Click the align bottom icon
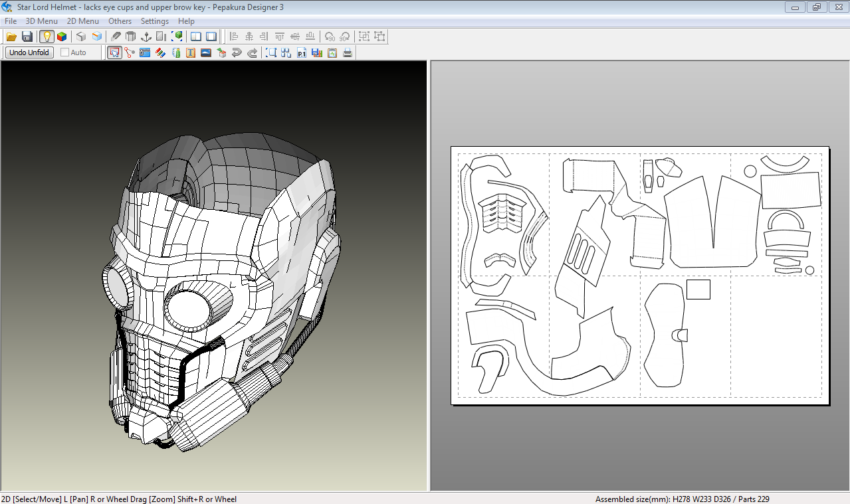The height and width of the screenshot is (504, 850). coord(310,37)
